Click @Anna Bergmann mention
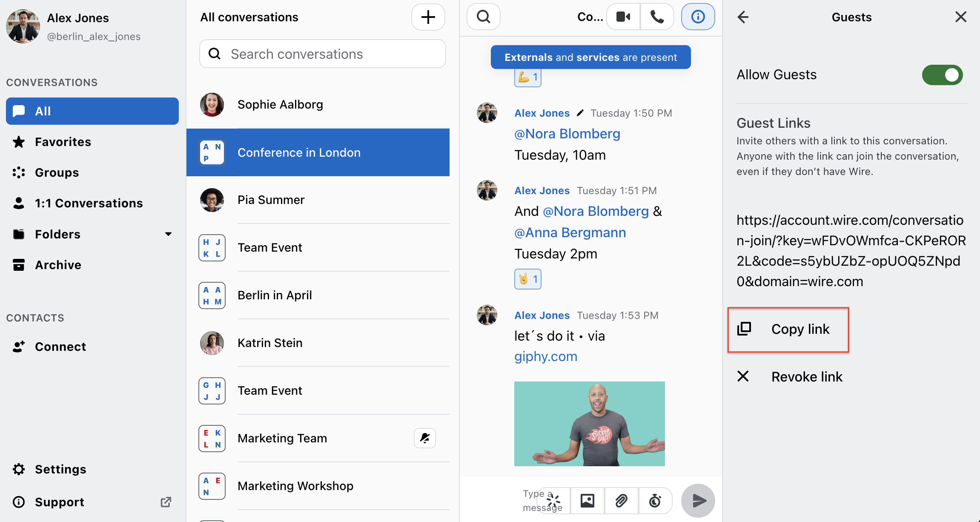This screenshot has width=980, height=522. coord(570,233)
